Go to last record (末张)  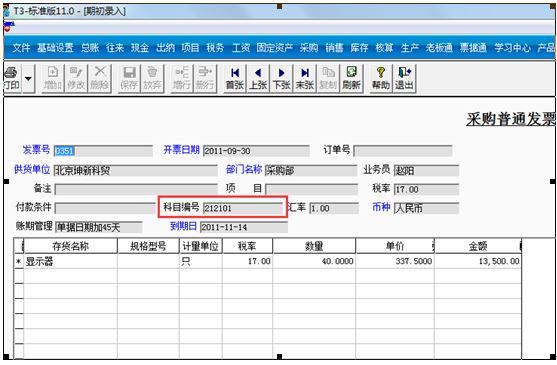(x=304, y=78)
